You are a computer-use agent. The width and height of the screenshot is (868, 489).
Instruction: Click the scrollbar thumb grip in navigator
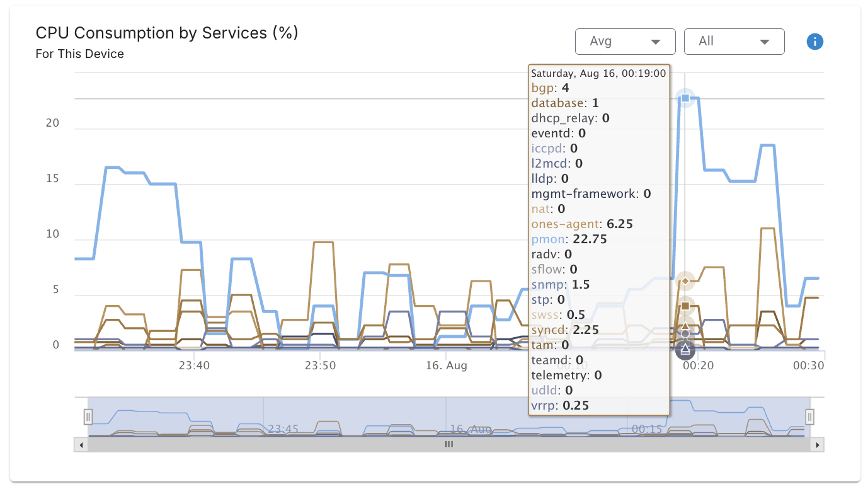449,444
